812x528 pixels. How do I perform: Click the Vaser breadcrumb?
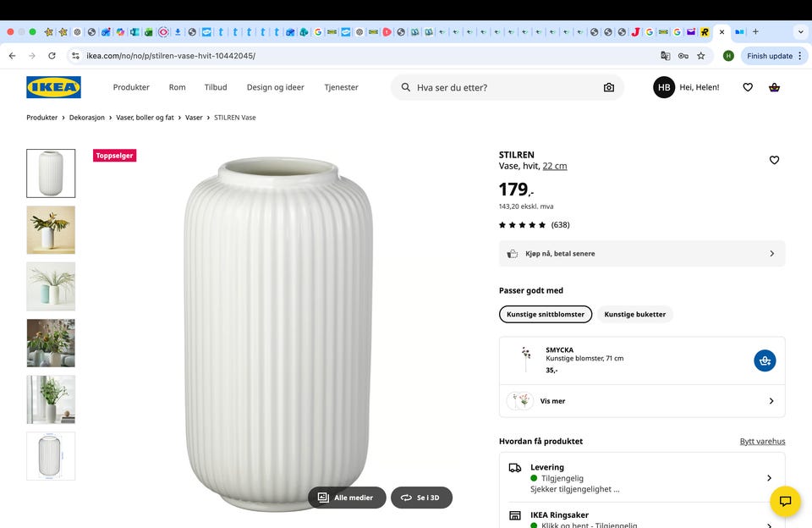click(x=194, y=118)
